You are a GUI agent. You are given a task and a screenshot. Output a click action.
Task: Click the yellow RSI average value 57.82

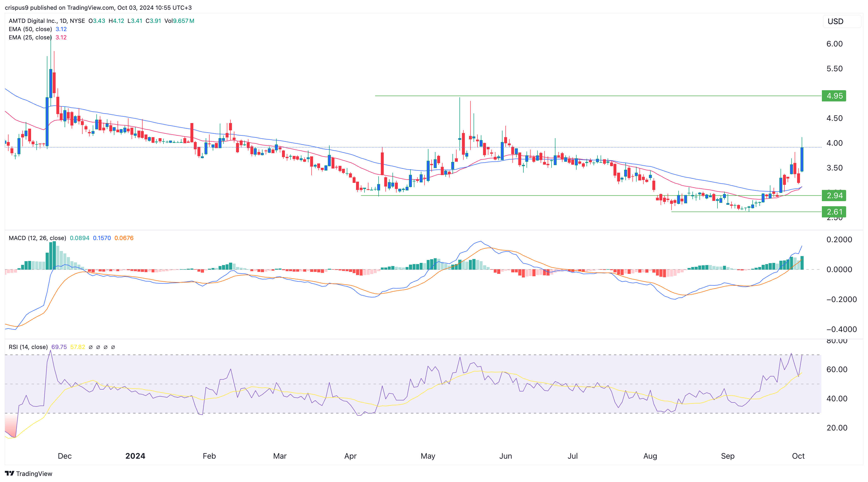click(x=77, y=347)
